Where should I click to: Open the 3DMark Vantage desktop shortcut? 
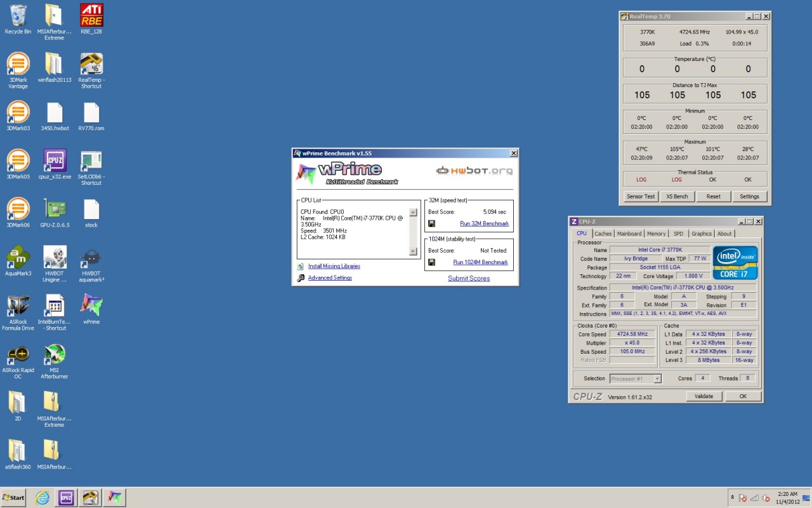point(18,64)
